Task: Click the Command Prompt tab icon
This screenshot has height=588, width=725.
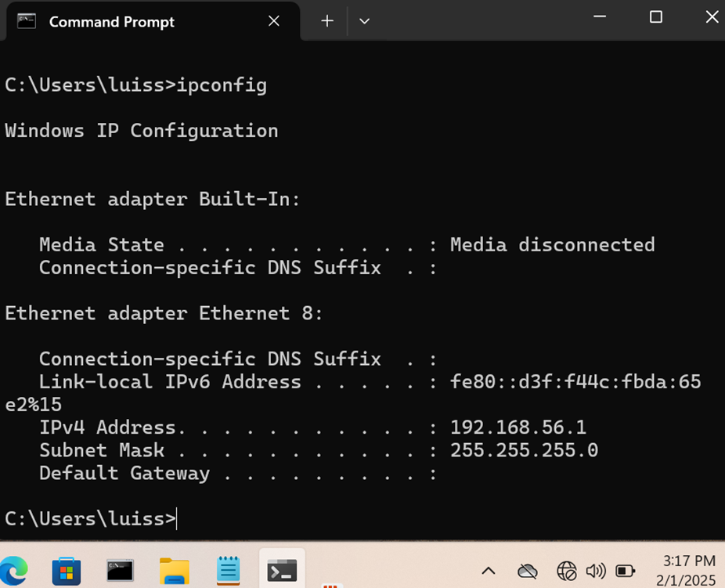Action: click(x=27, y=21)
